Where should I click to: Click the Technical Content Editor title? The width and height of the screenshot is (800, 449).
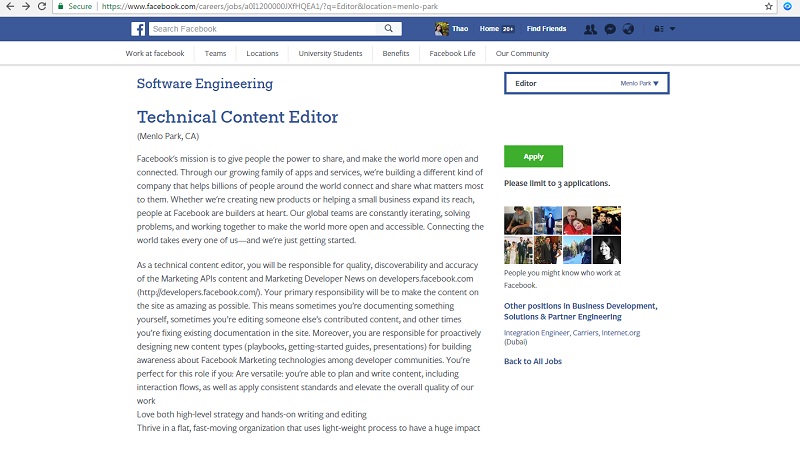(237, 117)
